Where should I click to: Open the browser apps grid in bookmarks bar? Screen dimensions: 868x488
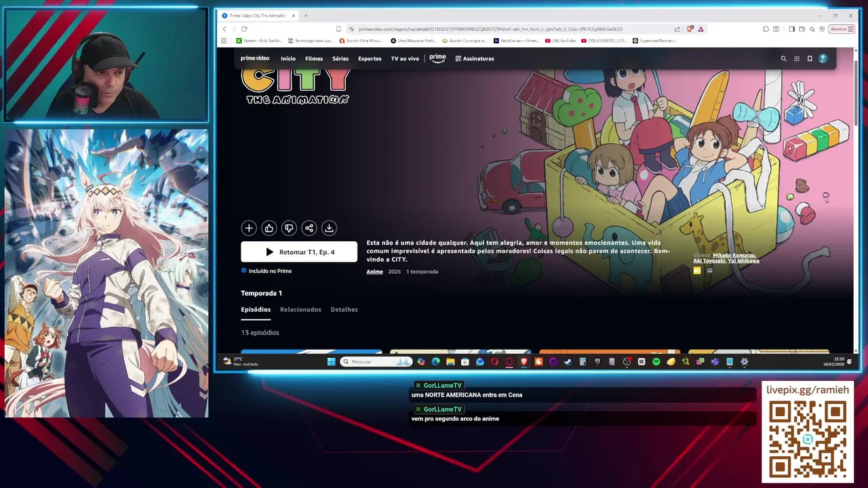[224, 41]
